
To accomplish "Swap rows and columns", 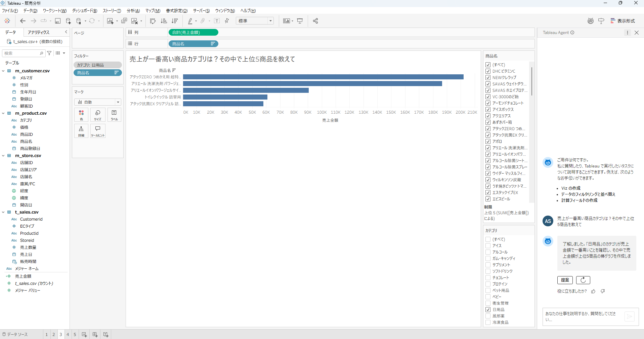I will (153, 21).
